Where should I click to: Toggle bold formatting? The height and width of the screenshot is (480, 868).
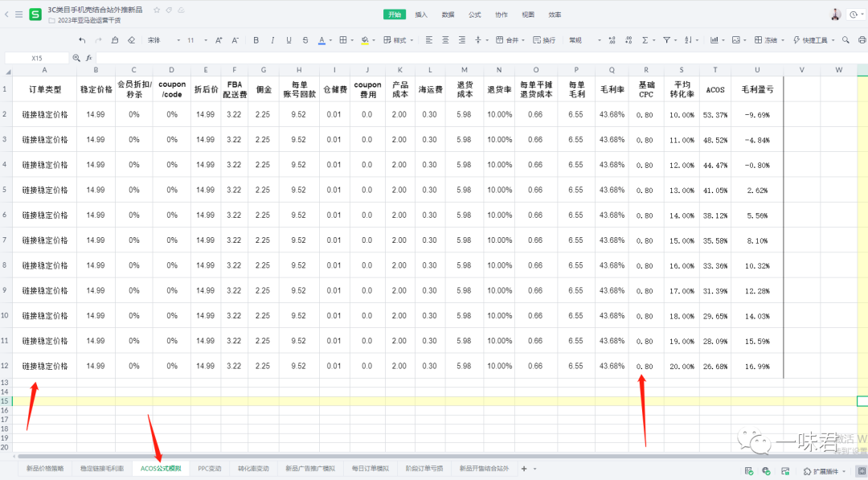pyautogui.click(x=256, y=40)
